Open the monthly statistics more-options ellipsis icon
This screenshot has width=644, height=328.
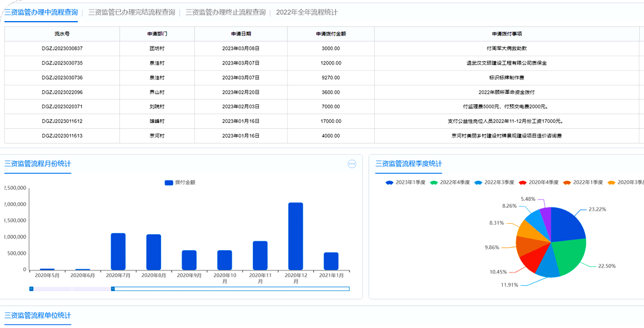[x=352, y=164]
